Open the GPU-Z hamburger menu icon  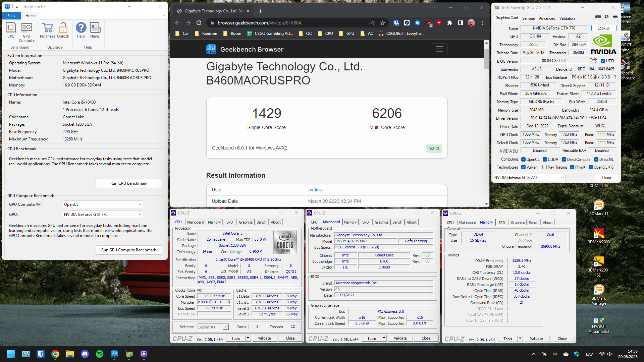point(615,16)
